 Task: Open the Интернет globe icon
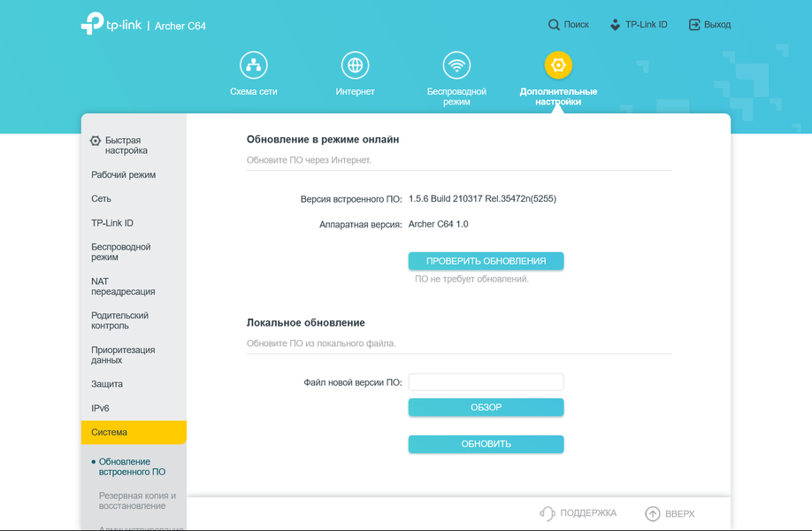(x=356, y=65)
